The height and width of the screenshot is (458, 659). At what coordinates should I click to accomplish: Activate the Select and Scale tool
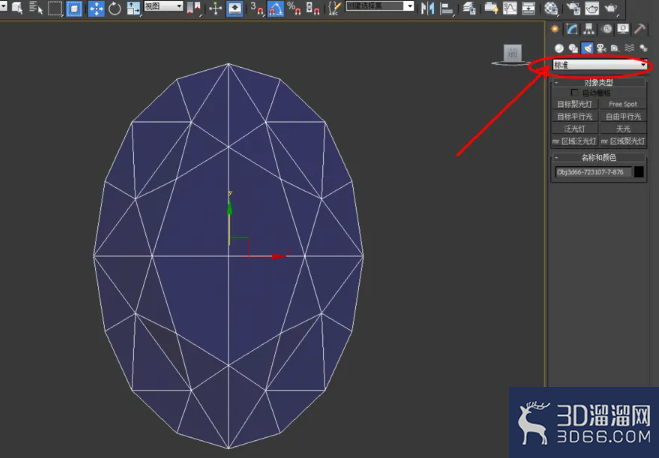coord(133,8)
